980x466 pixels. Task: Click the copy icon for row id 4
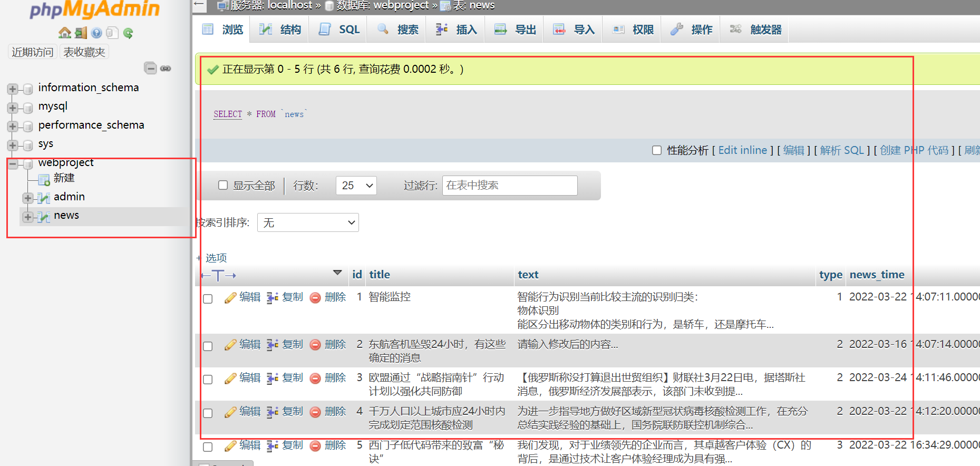(272, 412)
